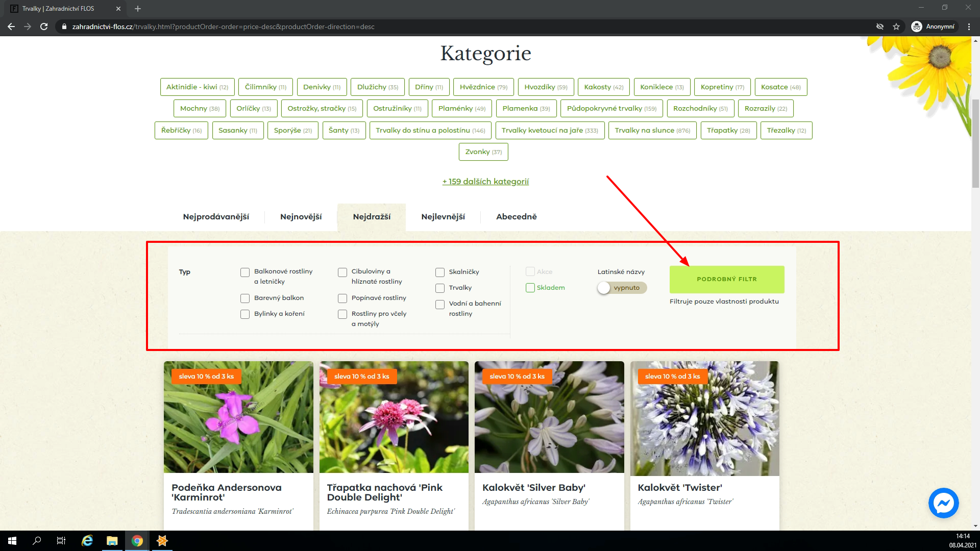Check Cibuloviny a hlíznaté rostliny
The width and height of the screenshot is (980, 551).
(342, 272)
